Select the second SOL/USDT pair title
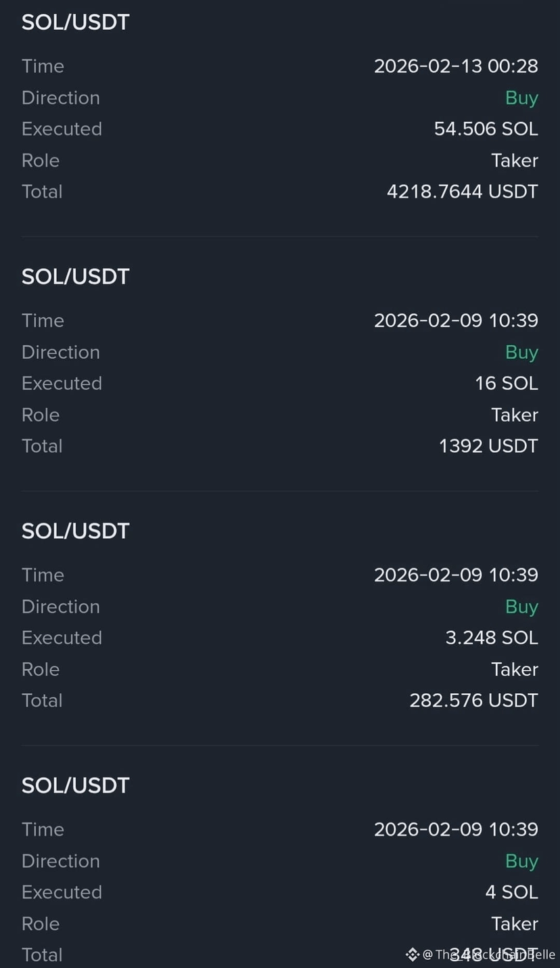The image size is (560, 968). point(75,277)
